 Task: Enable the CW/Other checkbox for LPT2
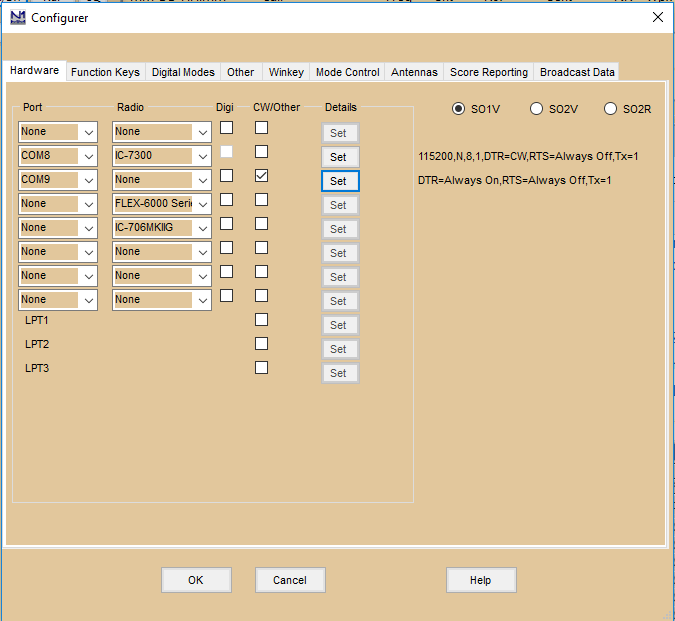coord(261,344)
